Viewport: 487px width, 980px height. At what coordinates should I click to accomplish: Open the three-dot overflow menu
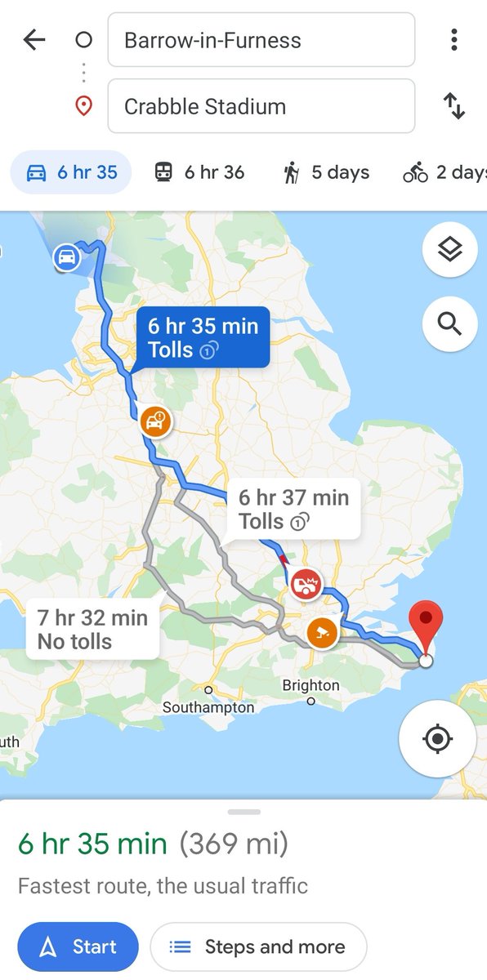tap(453, 40)
